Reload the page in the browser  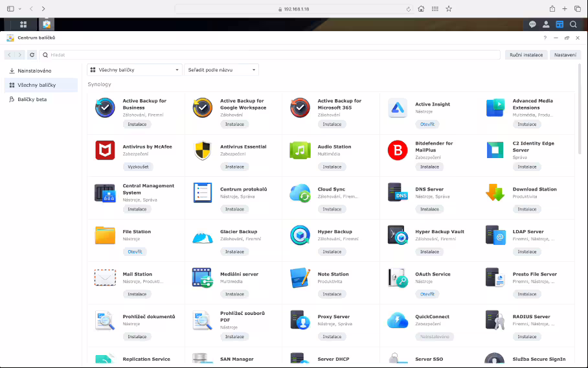coord(409,9)
